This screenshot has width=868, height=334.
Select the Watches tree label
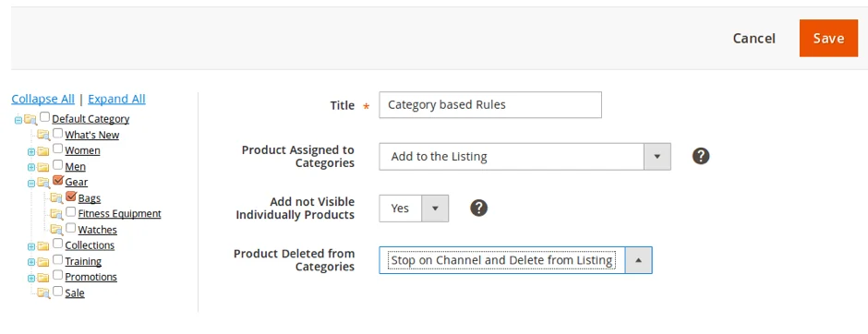(98, 230)
